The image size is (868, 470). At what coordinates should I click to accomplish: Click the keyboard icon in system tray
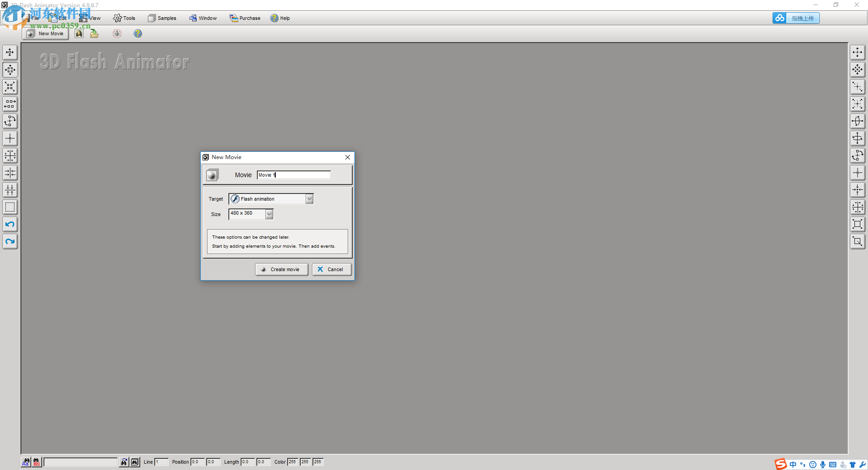833,465
